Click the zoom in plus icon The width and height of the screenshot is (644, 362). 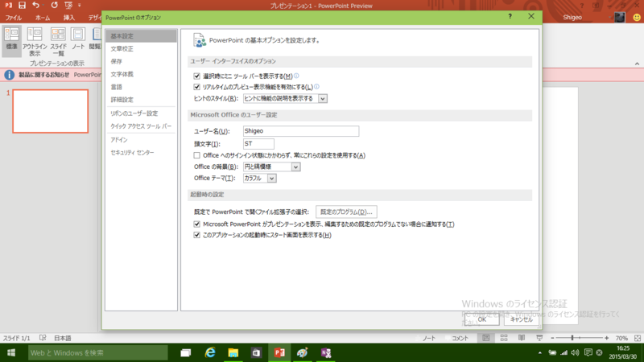pos(607,338)
